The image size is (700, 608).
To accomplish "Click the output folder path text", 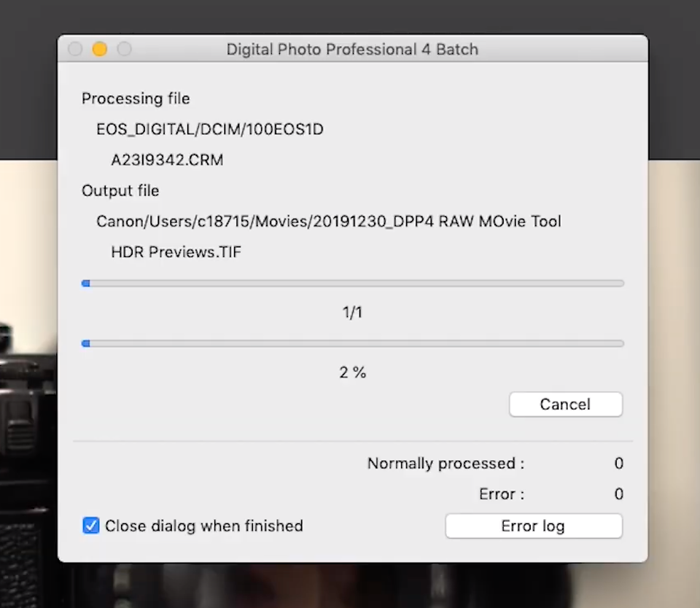I will pyautogui.click(x=329, y=222).
